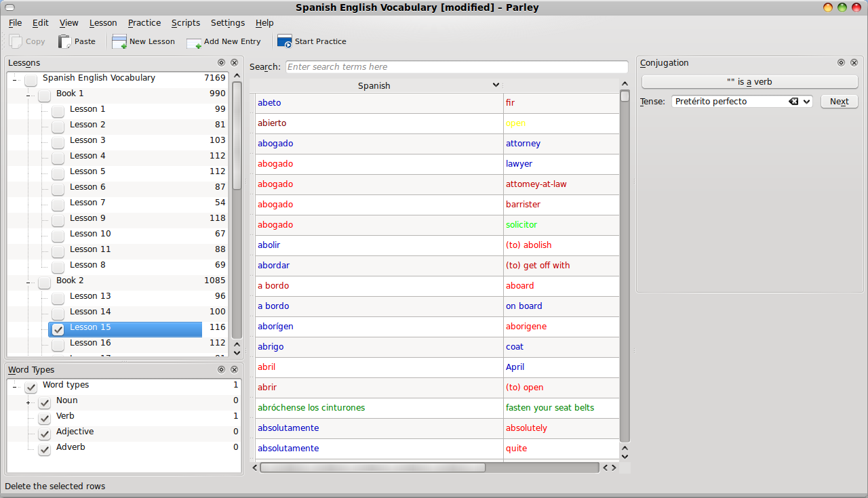Collapse the Spanish English Vocabulary tree node
Screen dimensions: 868x498
pyautogui.click(x=14, y=80)
